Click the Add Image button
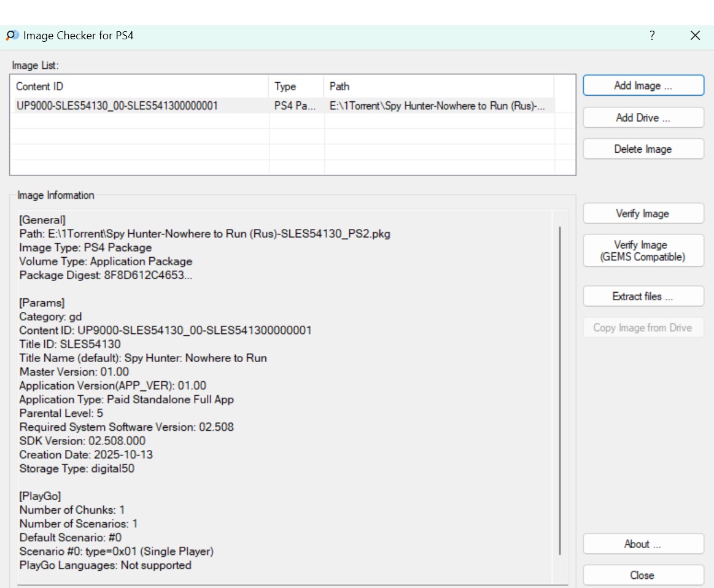This screenshot has height=588, width=714. click(643, 86)
